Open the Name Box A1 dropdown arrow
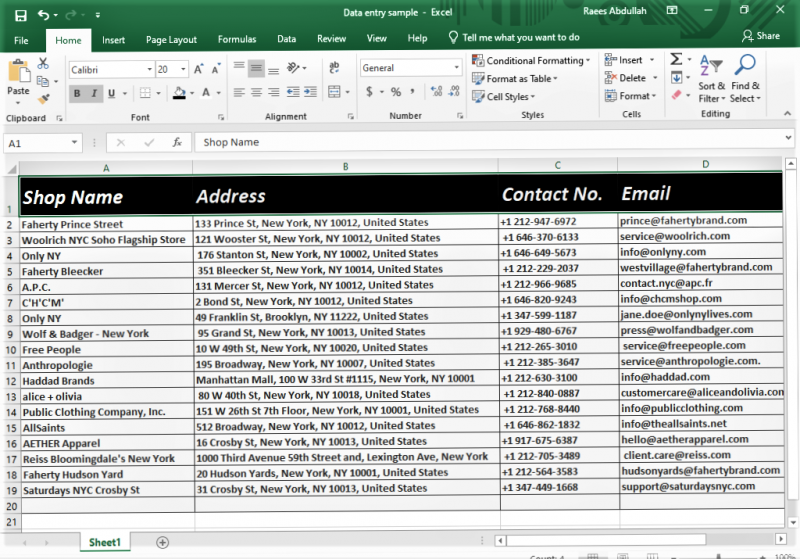 (x=74, y=142)
